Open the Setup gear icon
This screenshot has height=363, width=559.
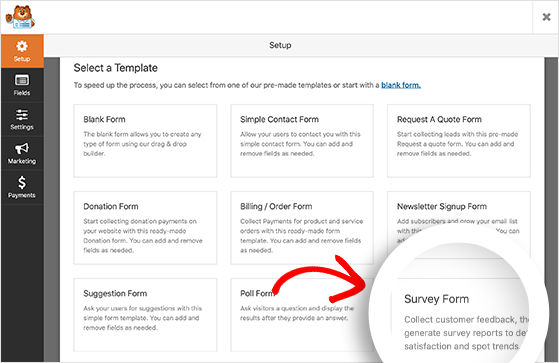[x=22, y=47]
